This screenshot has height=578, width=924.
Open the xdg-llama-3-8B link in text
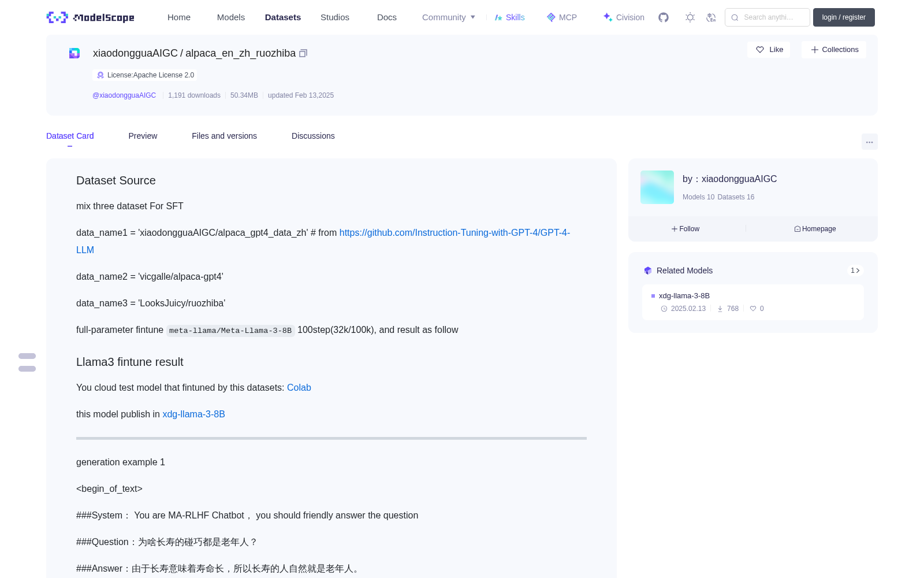click(193, 414)
